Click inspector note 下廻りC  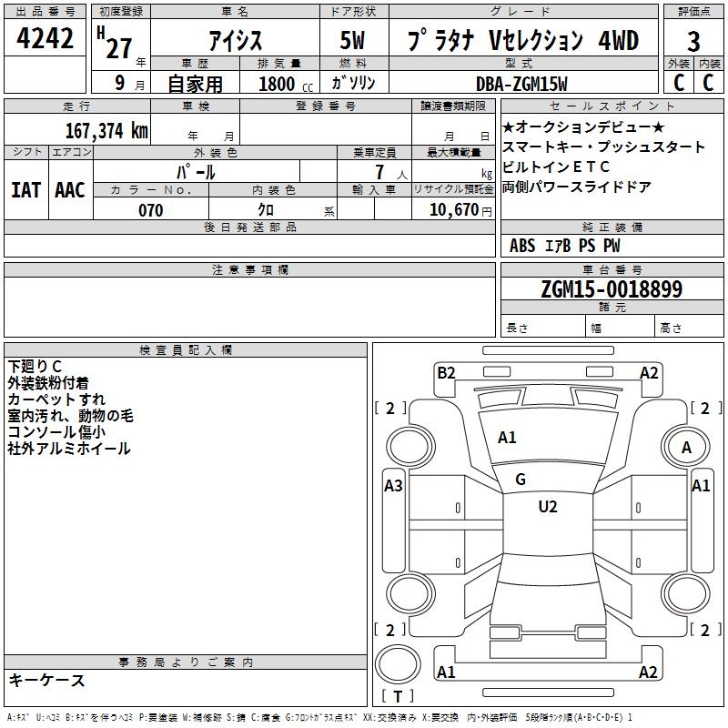(35, 367)
